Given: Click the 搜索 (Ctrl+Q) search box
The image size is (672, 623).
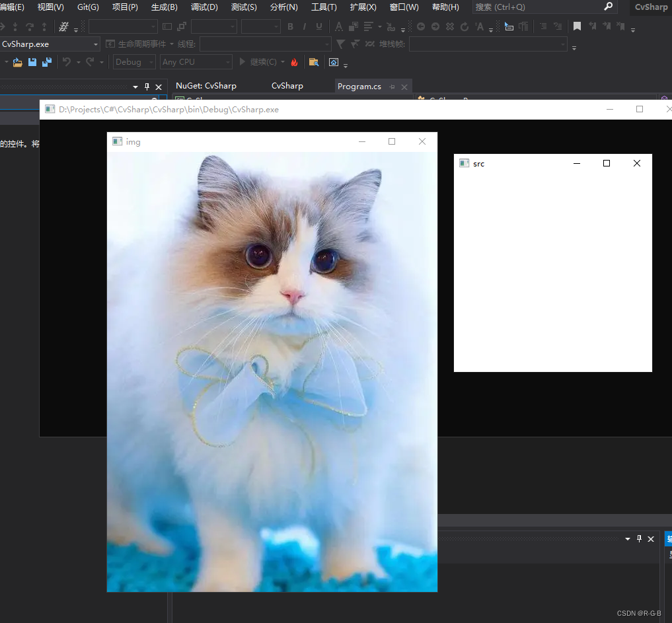Looking at the screenshot, I should [x=544, y=7].
